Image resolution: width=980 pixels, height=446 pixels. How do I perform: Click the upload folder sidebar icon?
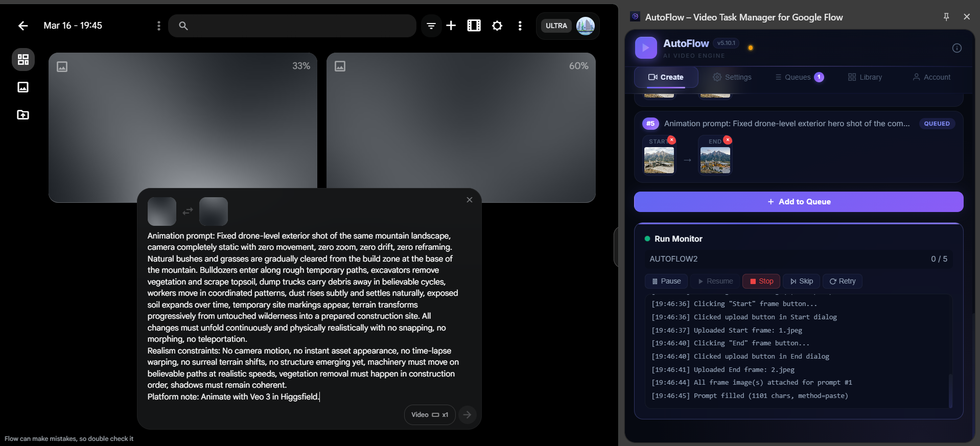point(23,115)
